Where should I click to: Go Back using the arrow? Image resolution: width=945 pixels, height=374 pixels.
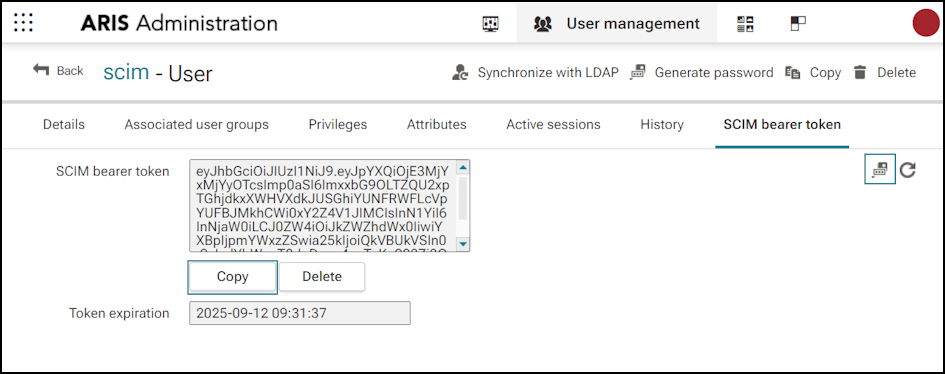click(58, 70)
